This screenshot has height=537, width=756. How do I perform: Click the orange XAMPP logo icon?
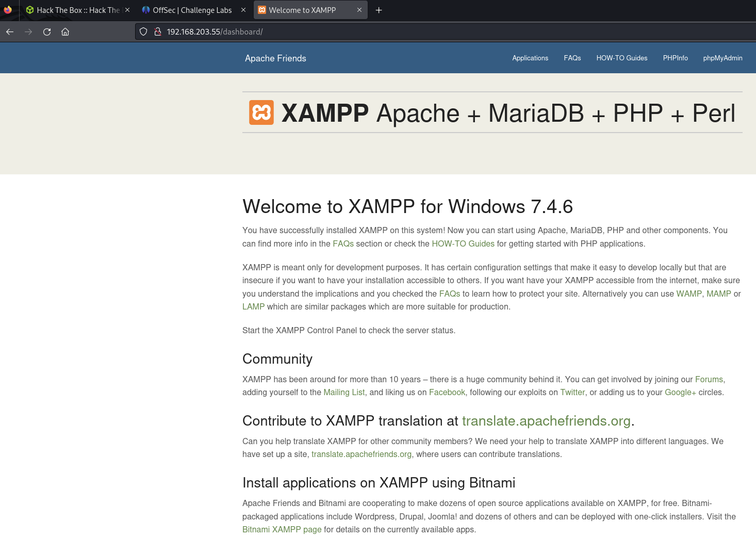point(261,112)
